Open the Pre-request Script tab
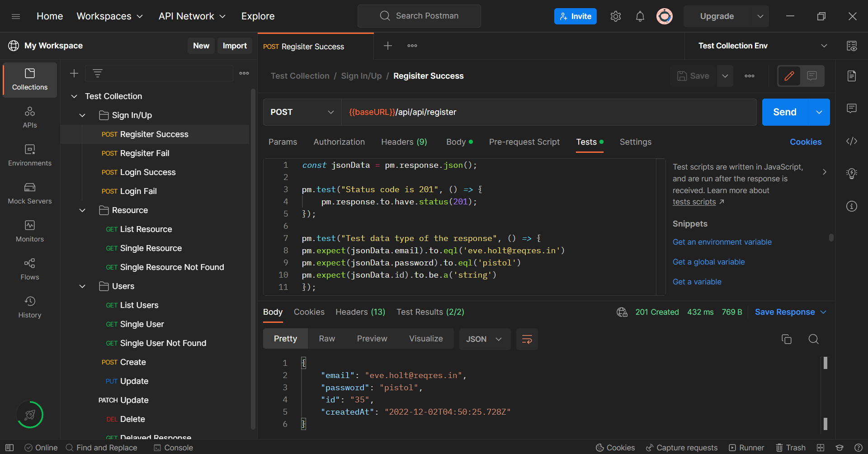The width and height of the screenshot is (868, 454). [x=524, y=142]
